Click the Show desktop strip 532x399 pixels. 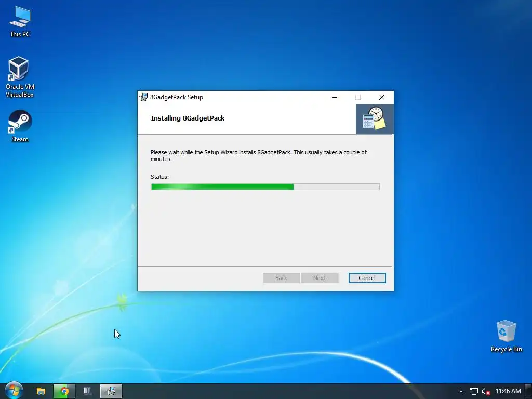[x=528, y=391]
